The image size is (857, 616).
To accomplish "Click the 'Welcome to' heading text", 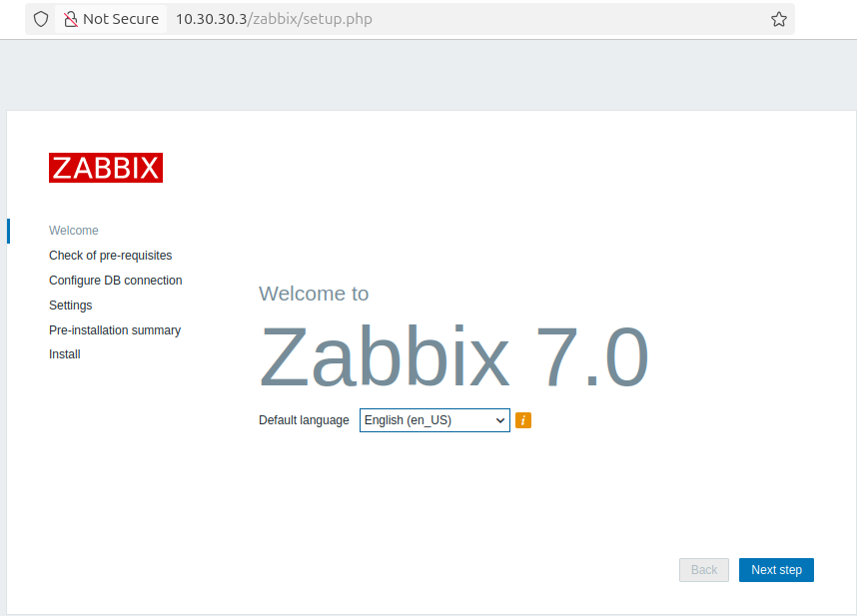I will 314,294.
